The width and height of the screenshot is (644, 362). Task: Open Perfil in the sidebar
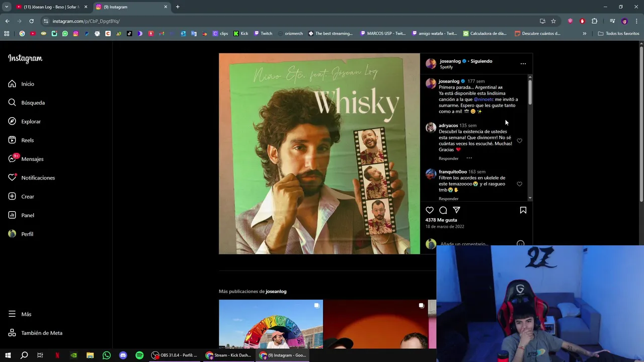[21, 234]
